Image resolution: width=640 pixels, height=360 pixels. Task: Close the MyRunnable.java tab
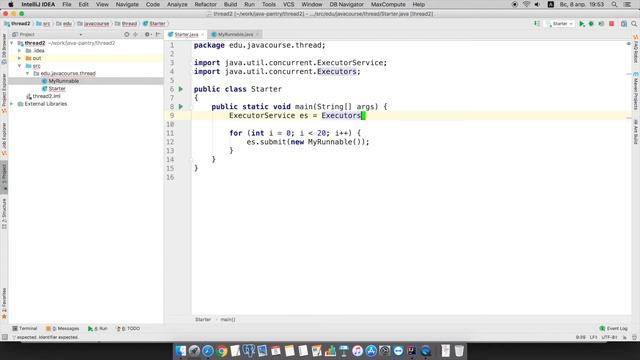[x=257, y=35]
